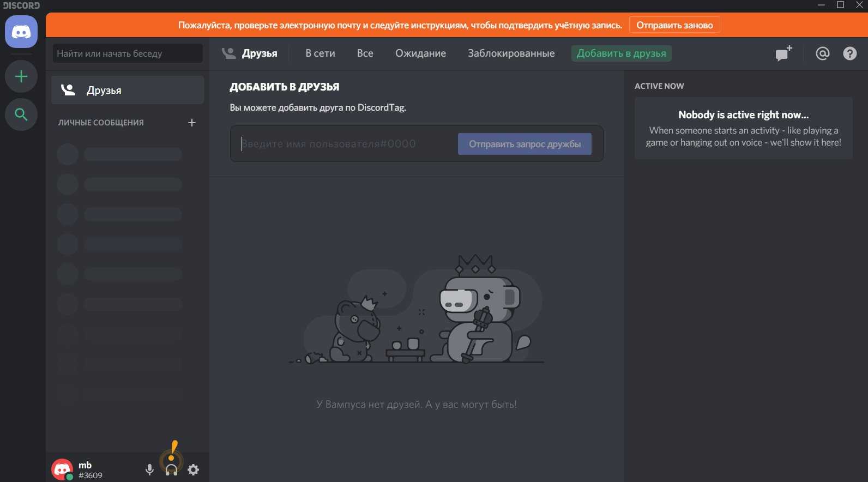Screen dimensions: 868x482
Task: Click the mb user avatar
Action: pyautogui.click(x=62, y=469)
